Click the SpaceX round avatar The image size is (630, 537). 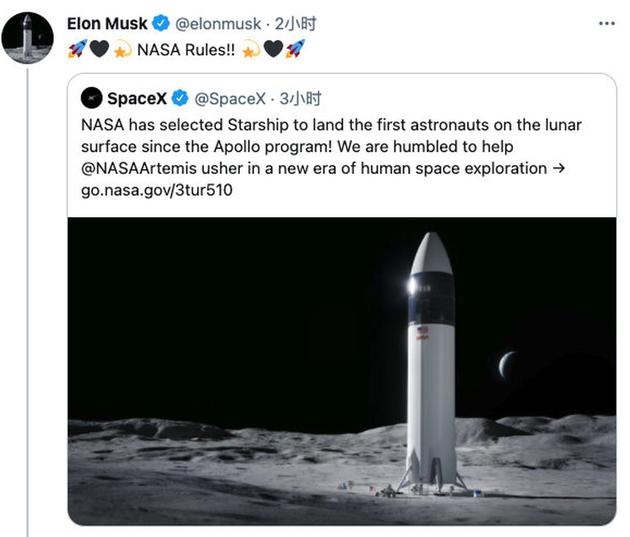click(92, 98)
